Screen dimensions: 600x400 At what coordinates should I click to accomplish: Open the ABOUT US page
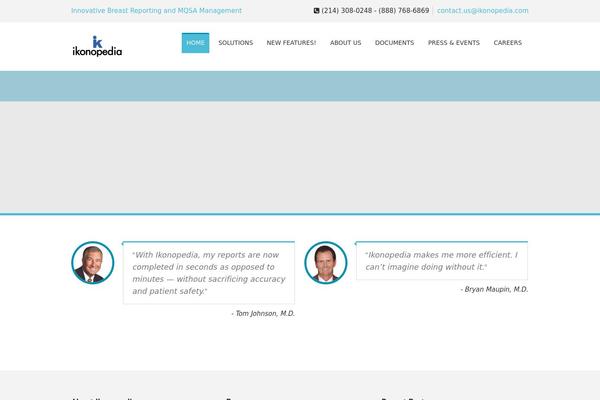point(346,43)
